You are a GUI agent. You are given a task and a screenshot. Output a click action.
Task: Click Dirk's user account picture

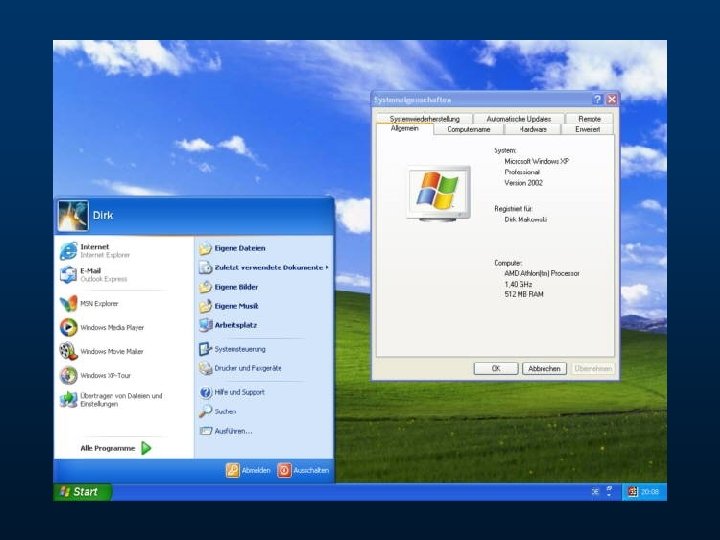tap(73, 215)
